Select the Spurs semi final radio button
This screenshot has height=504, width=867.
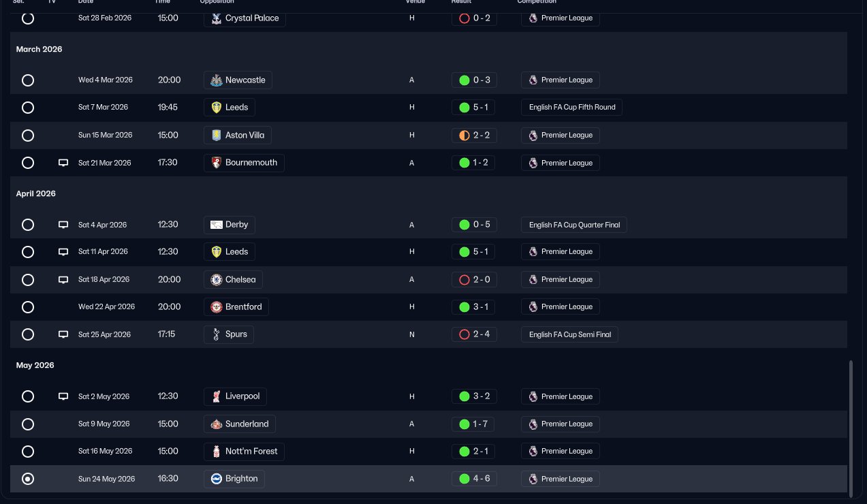click(28, 334)
